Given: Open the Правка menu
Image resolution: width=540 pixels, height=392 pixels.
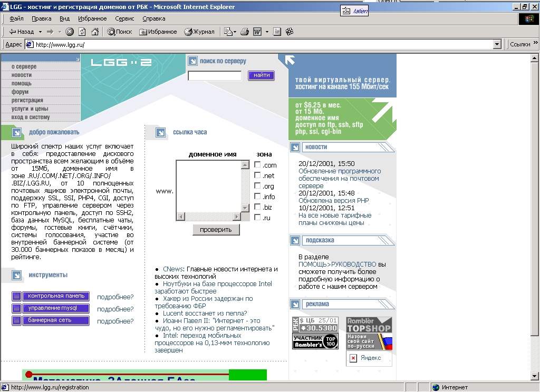Looking at the screenshot, I should (x=41, y=18).
